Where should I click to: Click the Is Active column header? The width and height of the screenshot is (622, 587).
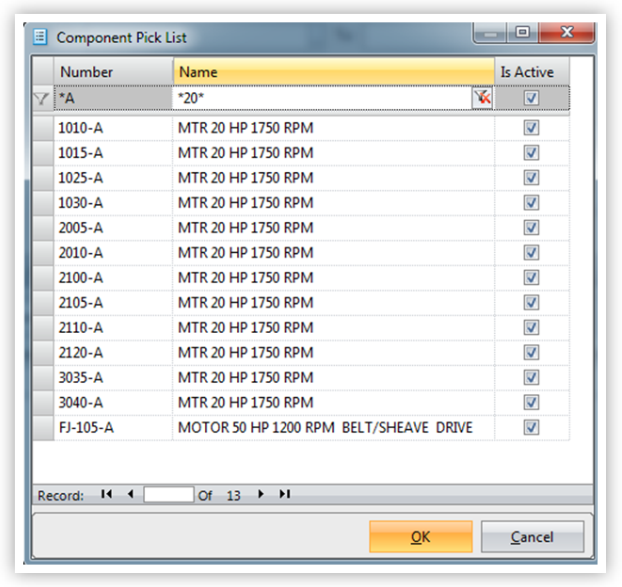[532, 72]
